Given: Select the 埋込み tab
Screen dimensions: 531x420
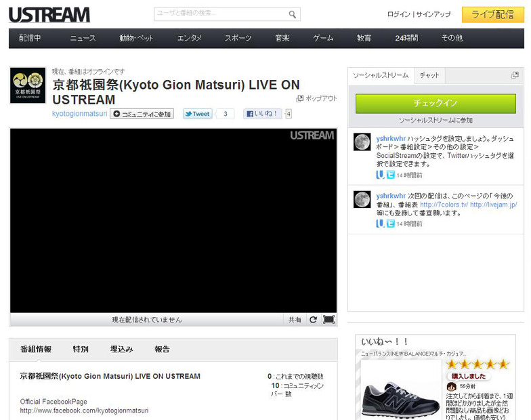Looking at the screenshot, I should click(x=122, y=350).
